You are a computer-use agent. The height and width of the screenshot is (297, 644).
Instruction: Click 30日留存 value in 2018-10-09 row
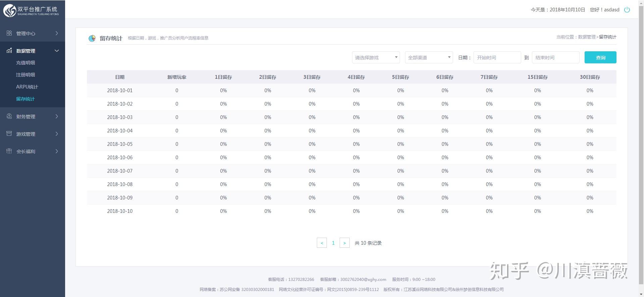[590, 198]
